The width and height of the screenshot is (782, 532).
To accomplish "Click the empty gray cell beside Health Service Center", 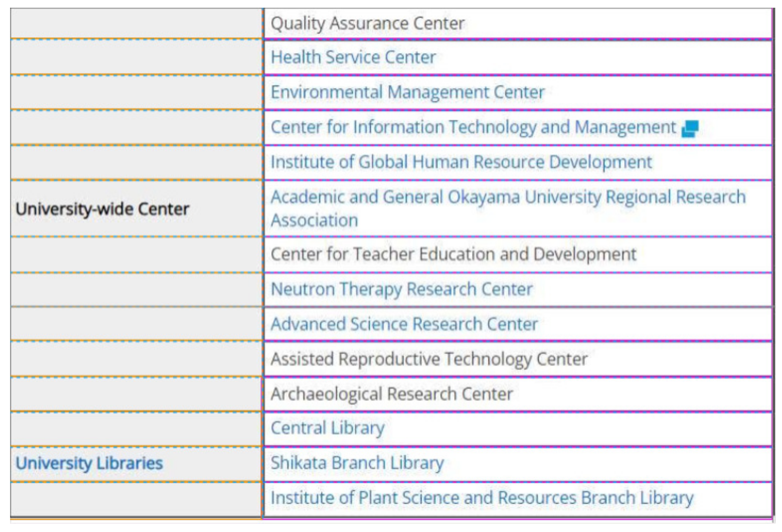I will coord(136,57).
